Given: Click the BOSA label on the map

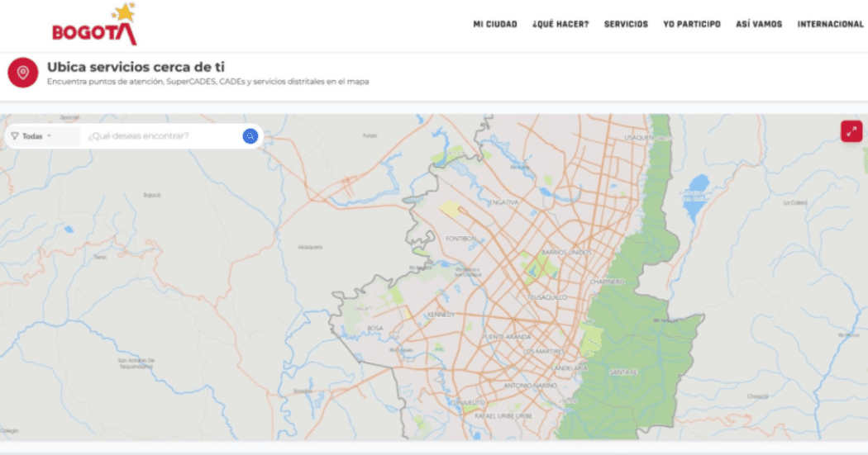Looking at the screenshot, I should tap(375, 329).
